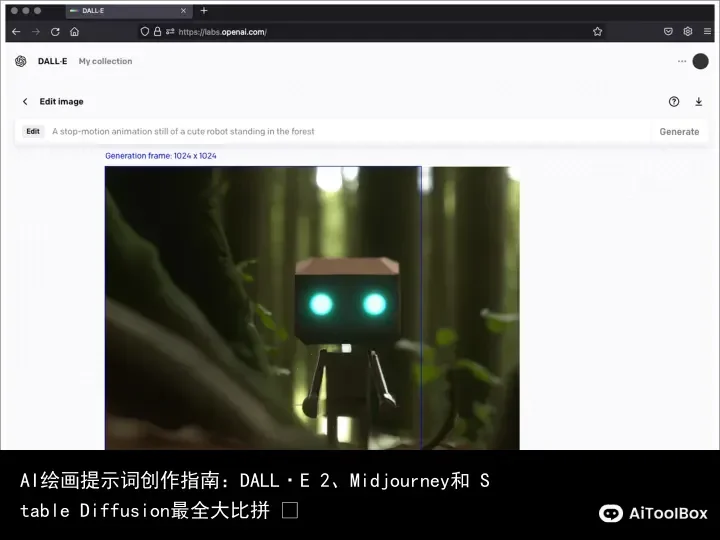The height and width of the screenshot is (540, 720).
Task: Go back with the browser back arrow
Action: pos(17,32)
